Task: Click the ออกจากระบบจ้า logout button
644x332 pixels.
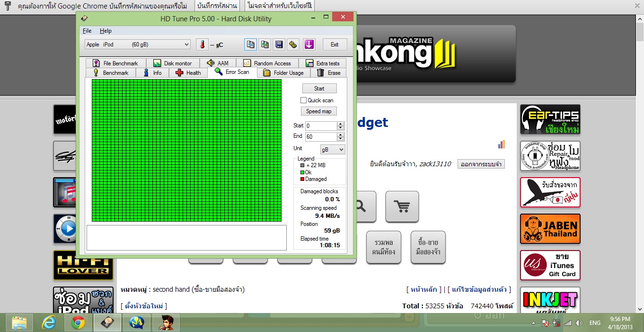Action: (x=481, y=164)
